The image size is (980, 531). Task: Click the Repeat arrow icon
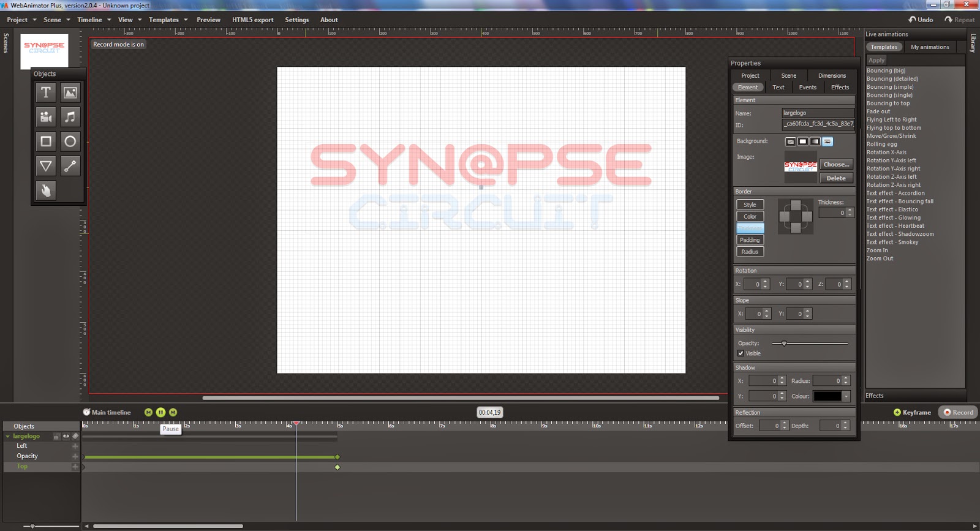coord(949,20)
